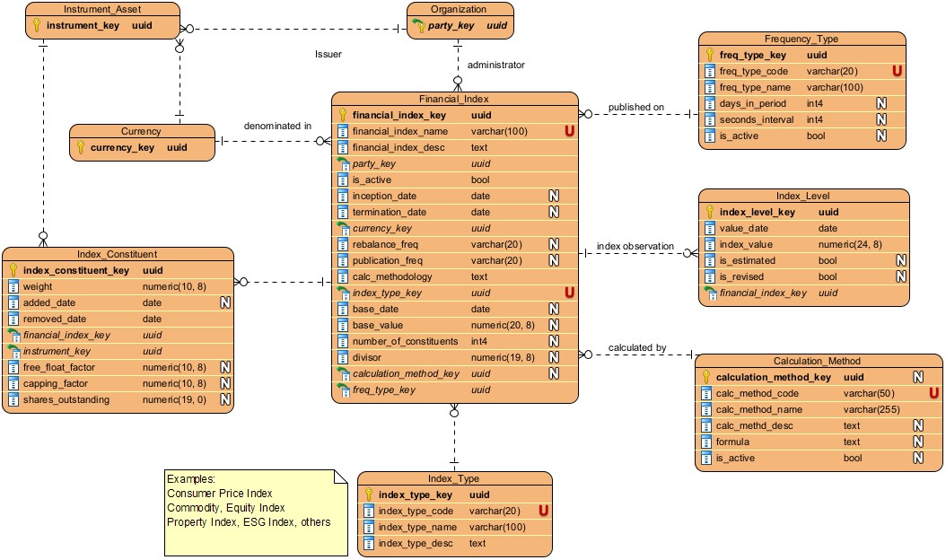Screen dimensions: 946x560
Task: Click the N marker on shares_outstanding row
Action: pos(224,400)
